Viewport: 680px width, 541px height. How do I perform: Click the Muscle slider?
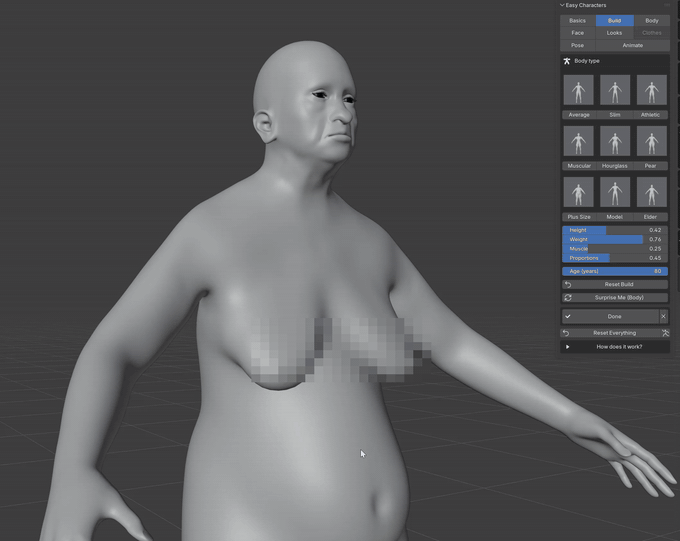[615, 249]
